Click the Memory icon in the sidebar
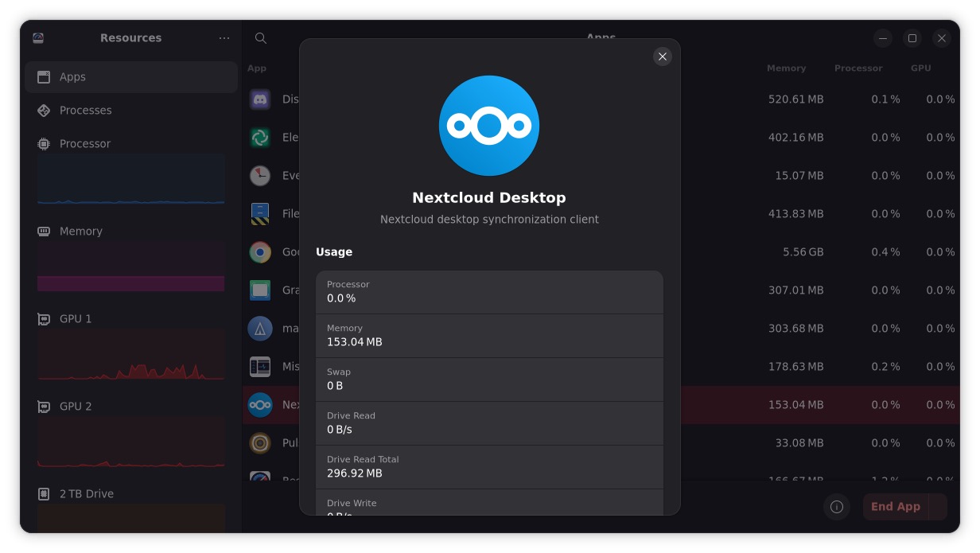The height and width of the screenshot is (553, 980). 43,231
